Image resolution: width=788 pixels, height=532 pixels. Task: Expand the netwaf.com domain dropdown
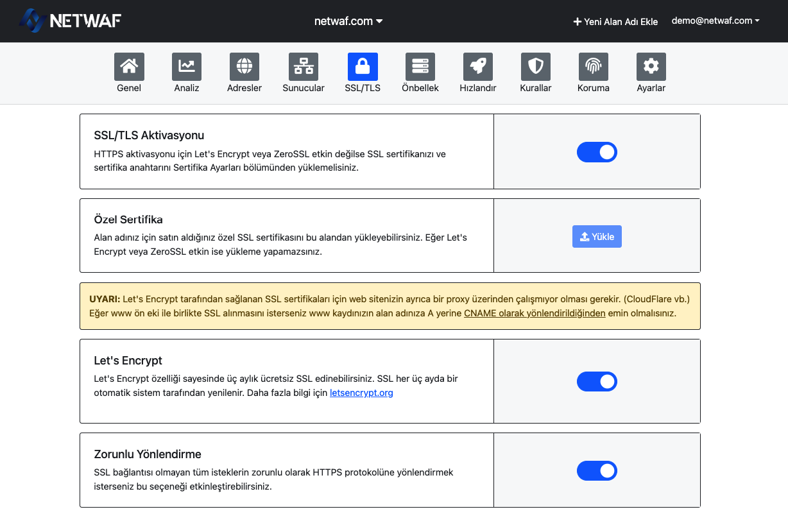348,21
